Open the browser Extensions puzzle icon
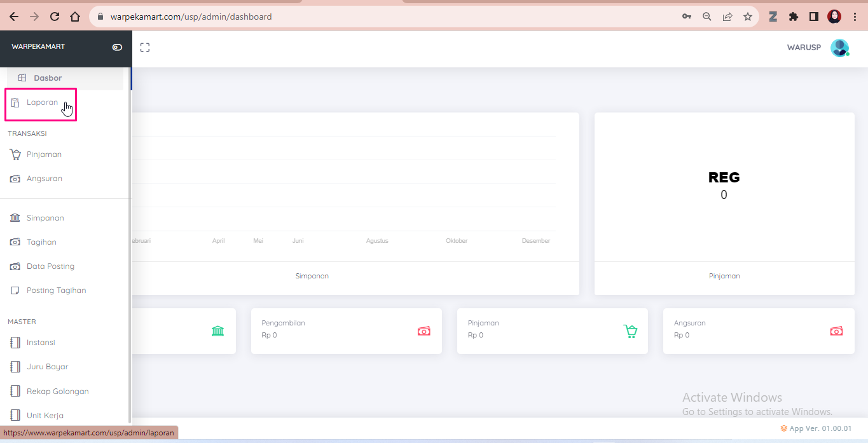The width and height of the screenshot is (868, 443). click(794, 17)
